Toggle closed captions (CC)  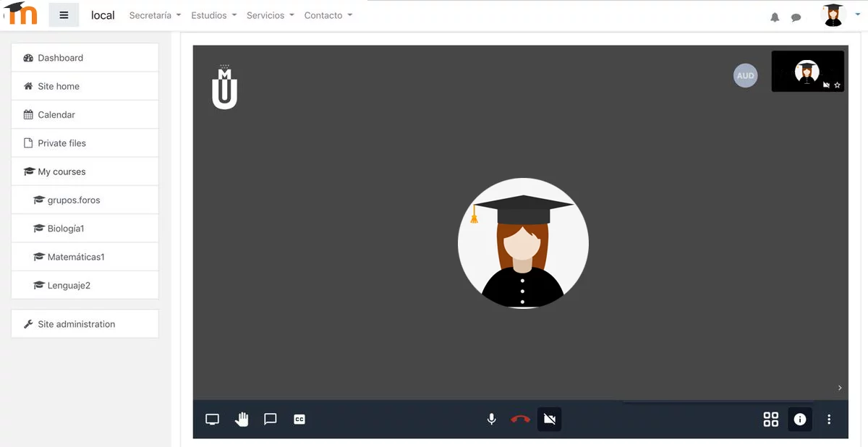pos(299,420)
